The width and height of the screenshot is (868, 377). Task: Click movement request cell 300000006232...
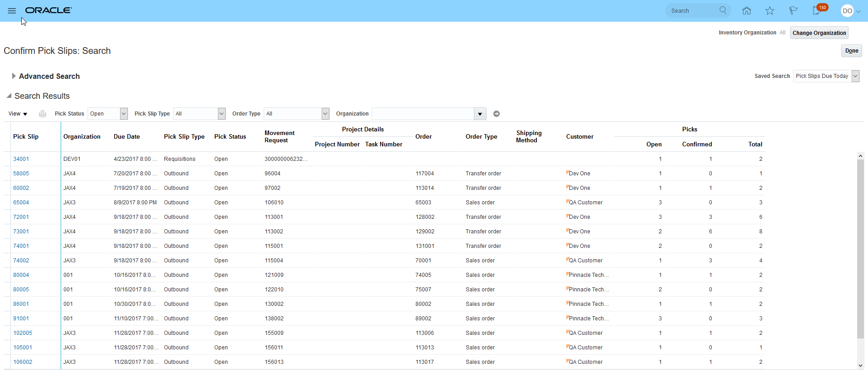click(x=286, y=159)
